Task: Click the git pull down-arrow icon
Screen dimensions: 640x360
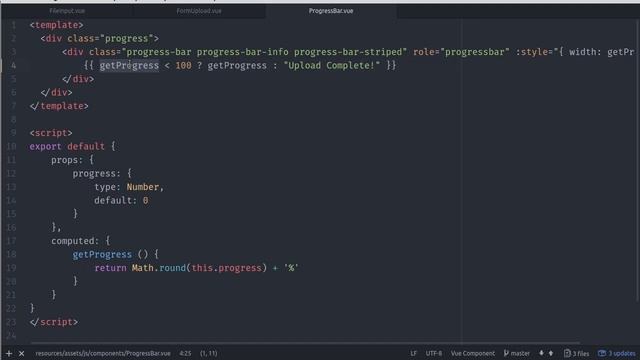Action: (x=542, y=353)
